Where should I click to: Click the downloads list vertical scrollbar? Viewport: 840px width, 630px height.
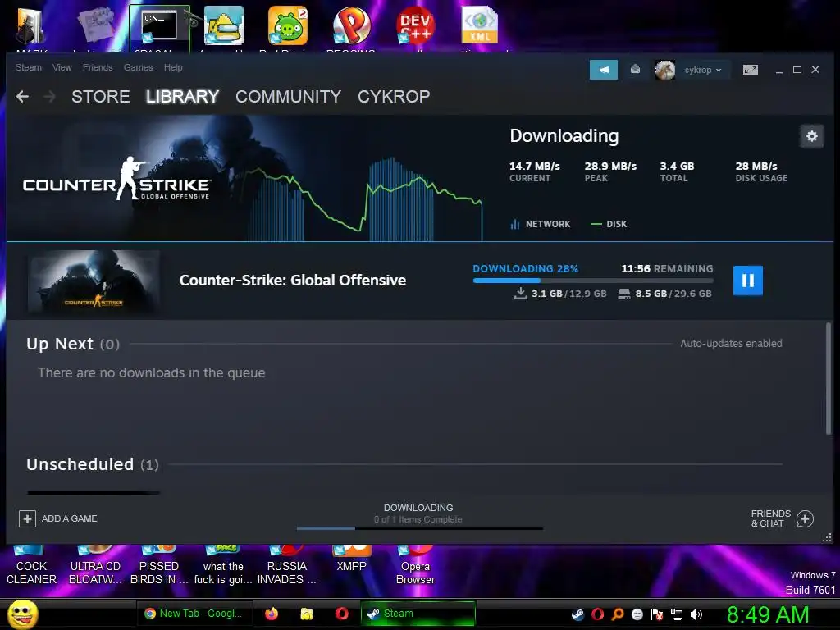[x=829, y=377]
